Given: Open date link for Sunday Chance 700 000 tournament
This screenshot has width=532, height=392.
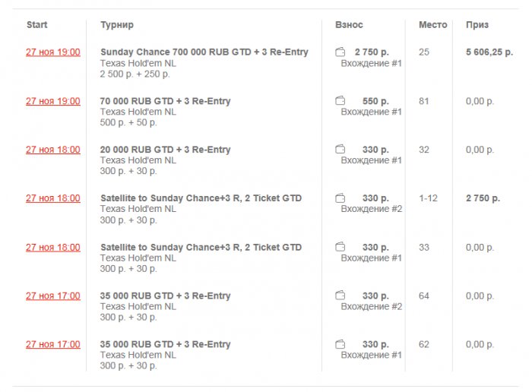Looking at the screenshot, I should [x=53, y=52].
